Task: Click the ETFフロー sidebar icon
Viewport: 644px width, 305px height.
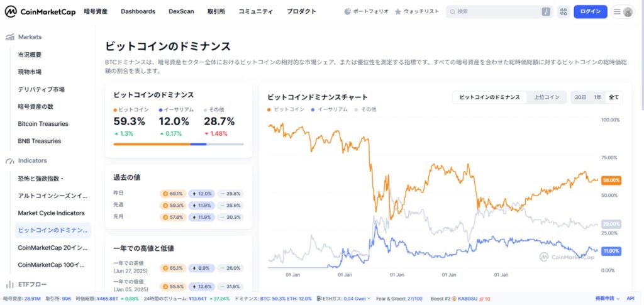Action: pos(10,284)
